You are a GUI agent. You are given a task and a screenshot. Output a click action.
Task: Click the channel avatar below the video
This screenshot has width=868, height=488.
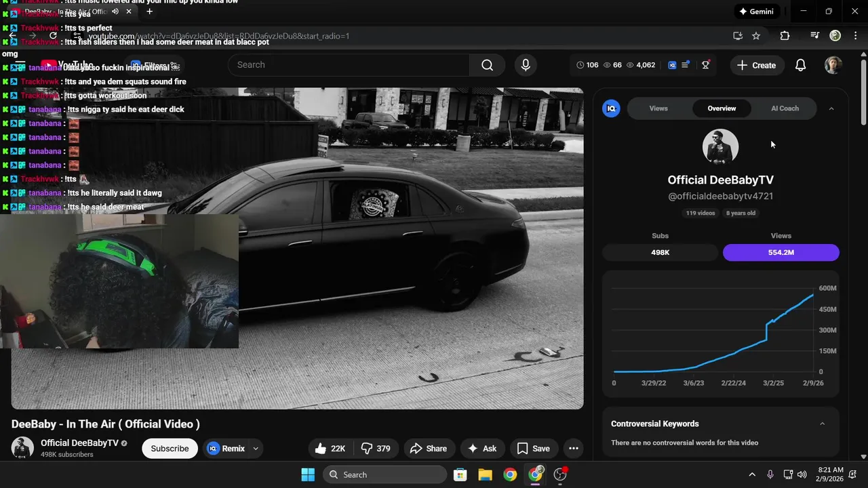tap(22, 448)
